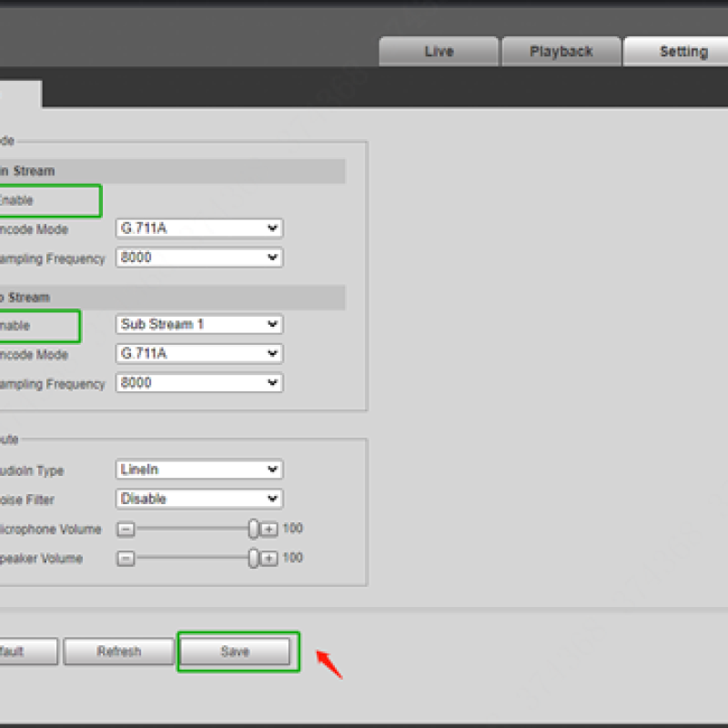Open the AudioIn Type LineIn dropdown
Viewport: 728px width, 728px height.
coord(199,470)
